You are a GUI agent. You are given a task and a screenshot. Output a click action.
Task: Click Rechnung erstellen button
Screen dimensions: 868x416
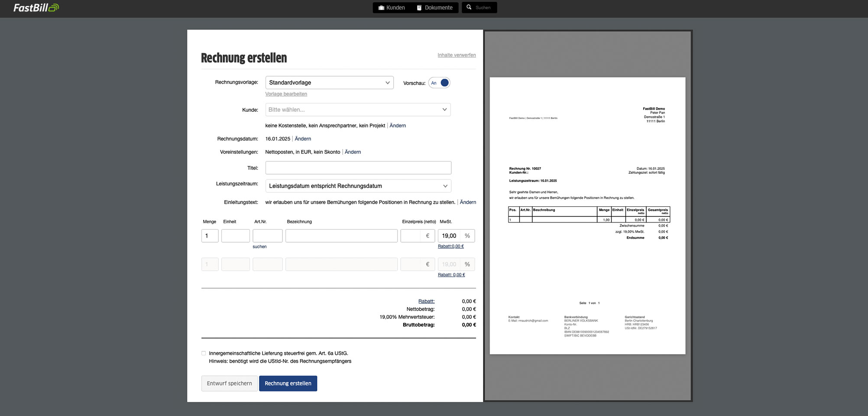(288, 383)
